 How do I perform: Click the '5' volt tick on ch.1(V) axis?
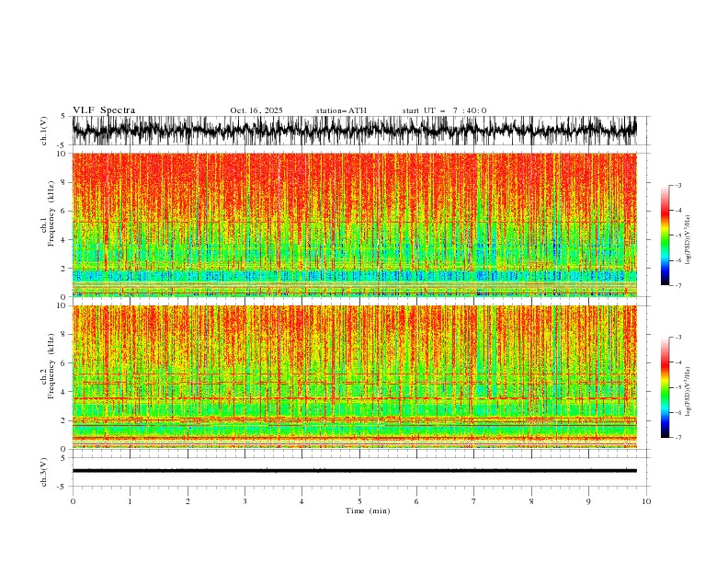(63, 117)
